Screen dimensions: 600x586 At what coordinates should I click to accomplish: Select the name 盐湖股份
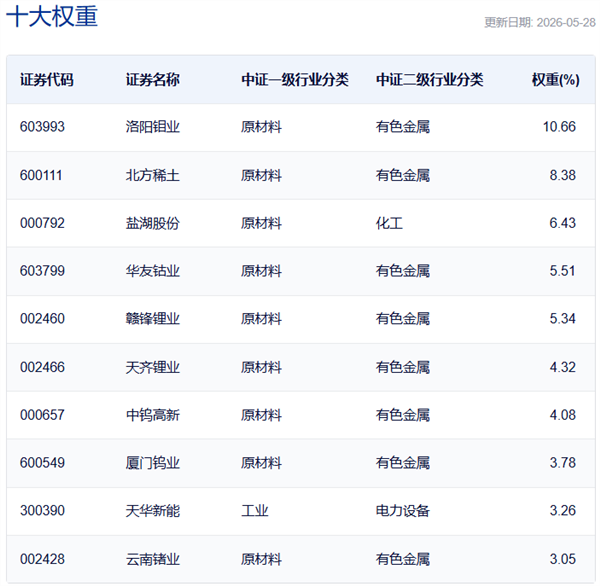tap(153, 223)
